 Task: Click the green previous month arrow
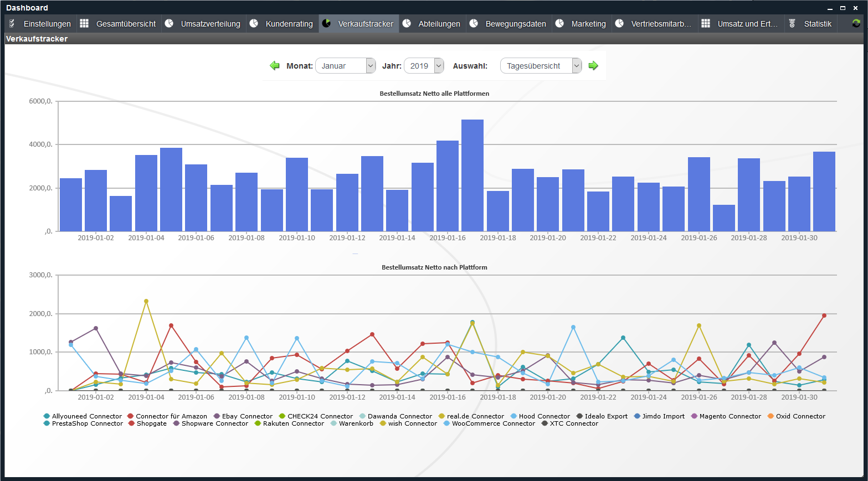tap(275, 66)
